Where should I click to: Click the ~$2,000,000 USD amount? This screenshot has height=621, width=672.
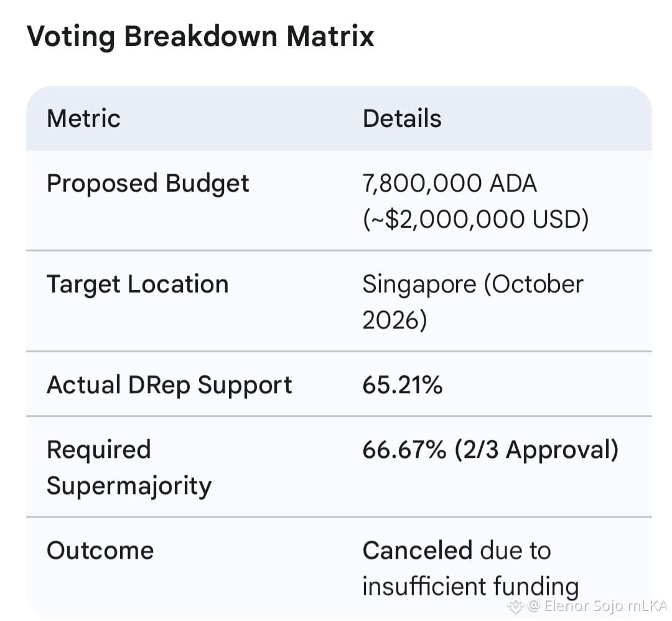(476, 220)
